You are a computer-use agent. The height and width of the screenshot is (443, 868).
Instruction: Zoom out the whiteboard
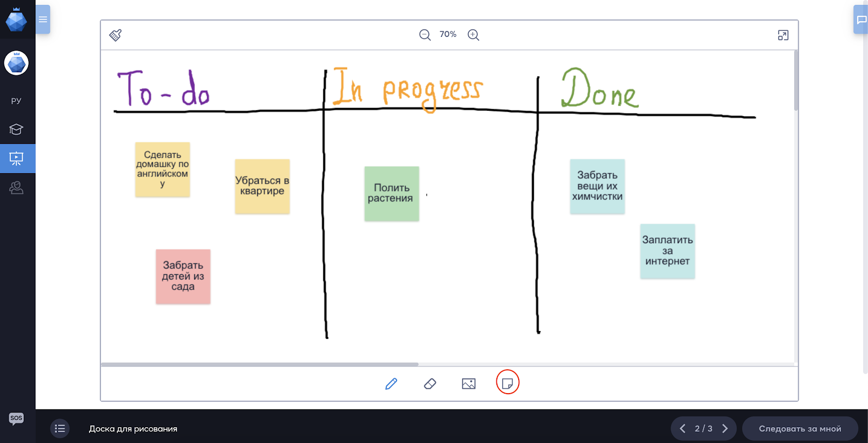[425, 35]
